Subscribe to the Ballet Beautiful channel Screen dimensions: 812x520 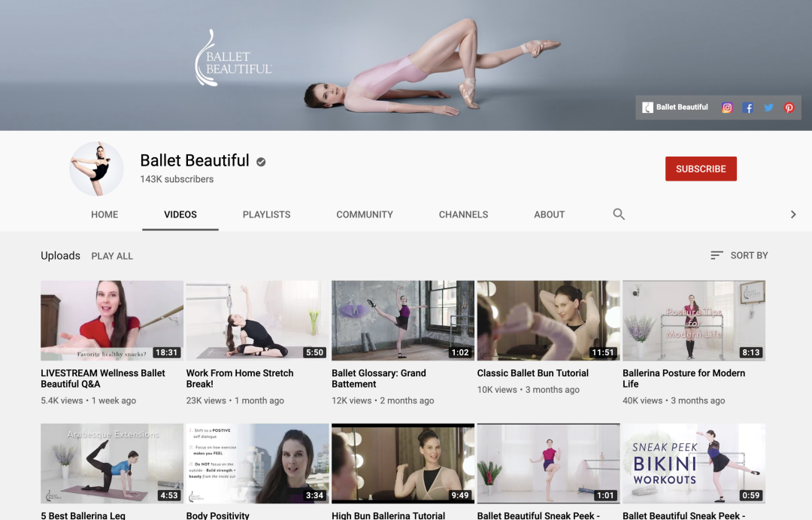pyautogui.click(x=701, y=169)
